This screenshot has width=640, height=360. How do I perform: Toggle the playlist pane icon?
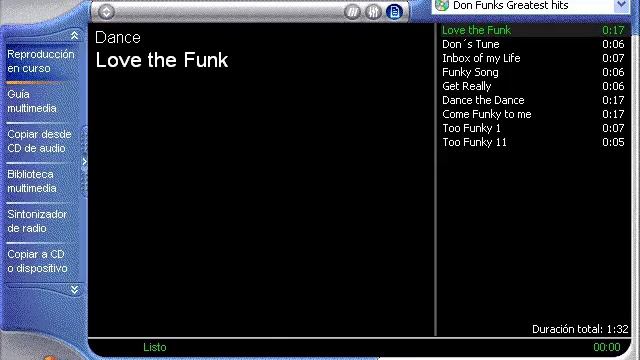pyautogui.click(x=394, y=12)
